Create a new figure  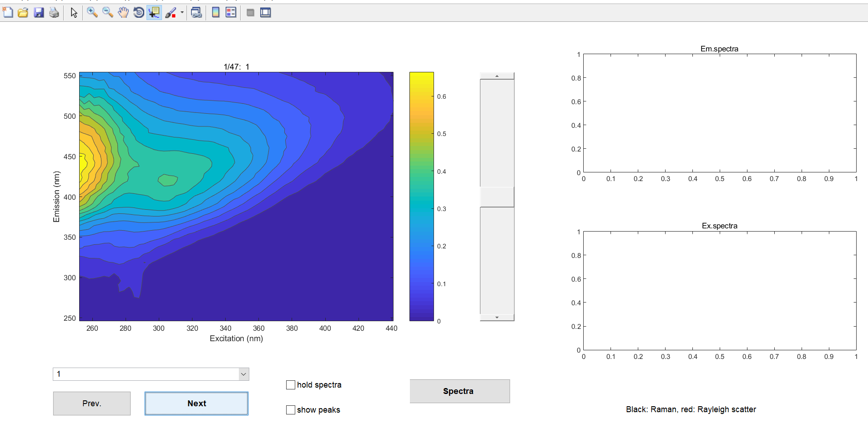(8, 13)
